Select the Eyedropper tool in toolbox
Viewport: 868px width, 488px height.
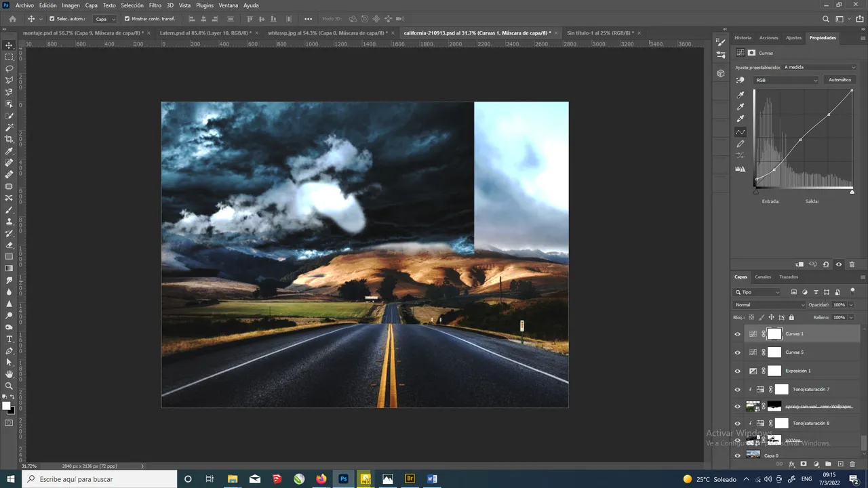click(x=9, y=151)
